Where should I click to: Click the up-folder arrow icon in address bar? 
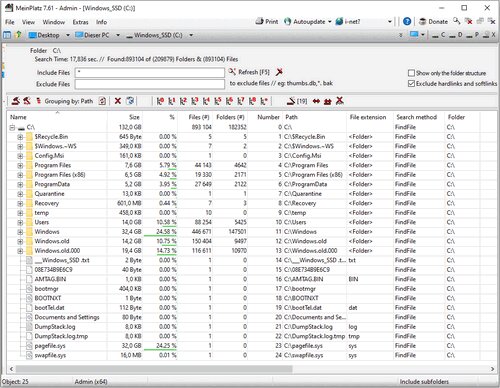[18, 35]
